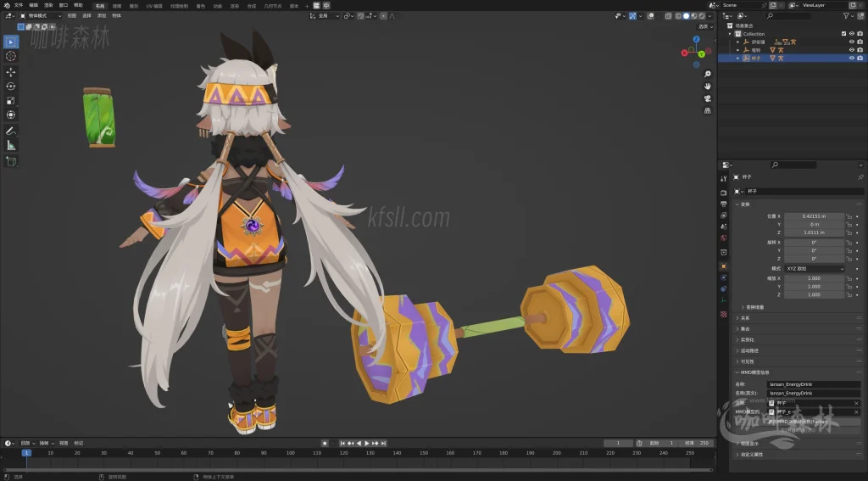
Task: Expand the first armature in outliner
Action: 738,42
